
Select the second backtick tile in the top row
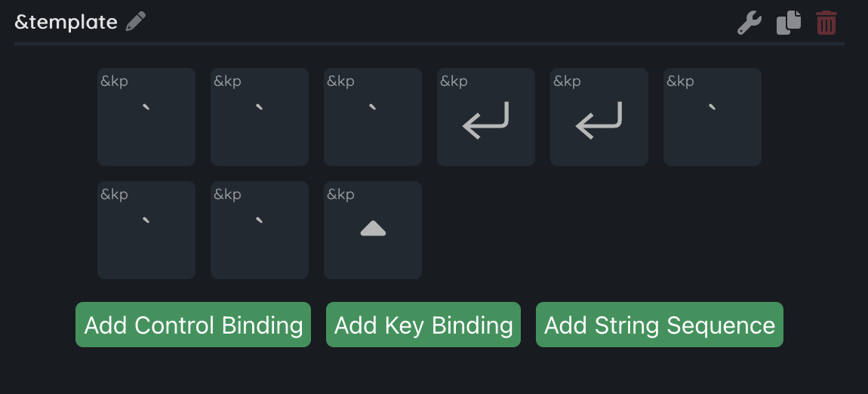(x=260, y=117)
